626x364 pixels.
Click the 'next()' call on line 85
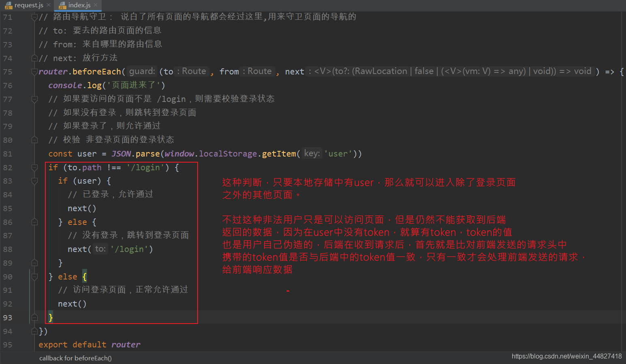[x=82, y=208]
